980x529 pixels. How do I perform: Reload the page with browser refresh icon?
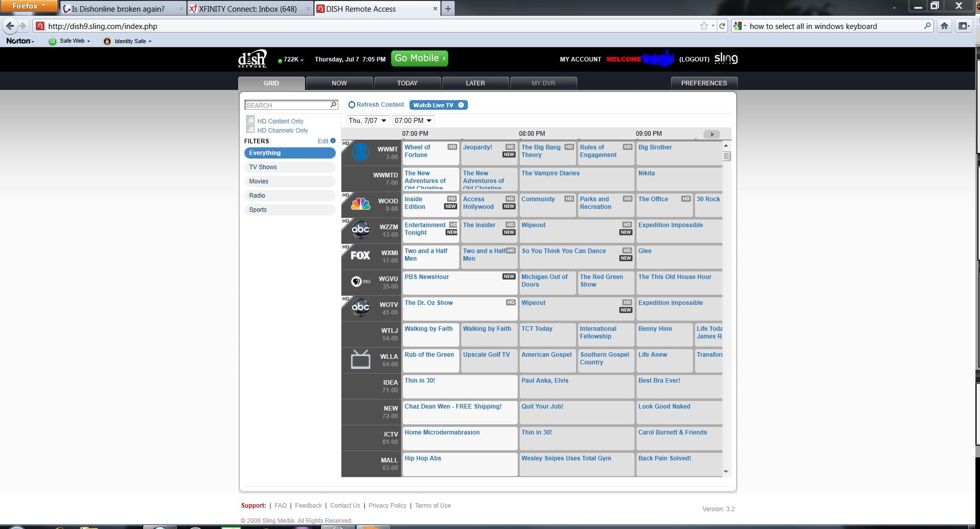pyautogui.click(x=722, y=26)
